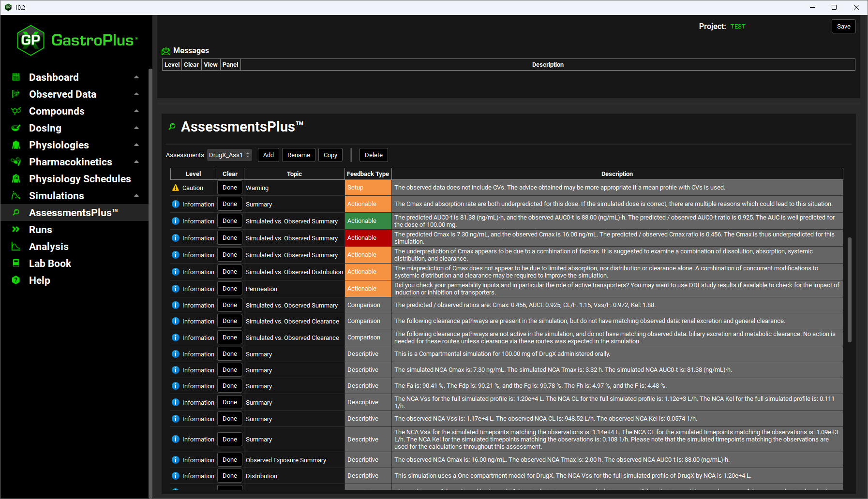The width and height of the screenshot is (868, 499).
Task: Click Done in the Permeation row
Action: [x=230, y=289]
